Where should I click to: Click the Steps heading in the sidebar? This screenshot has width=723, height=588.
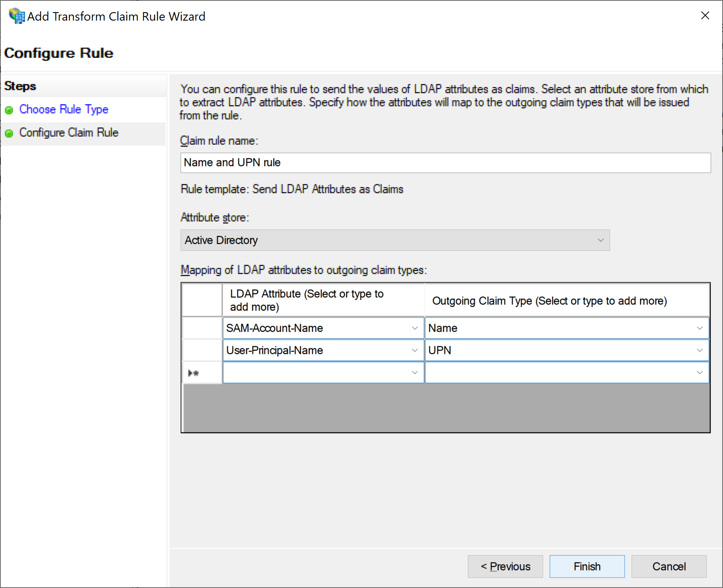(x=20, y=86)
